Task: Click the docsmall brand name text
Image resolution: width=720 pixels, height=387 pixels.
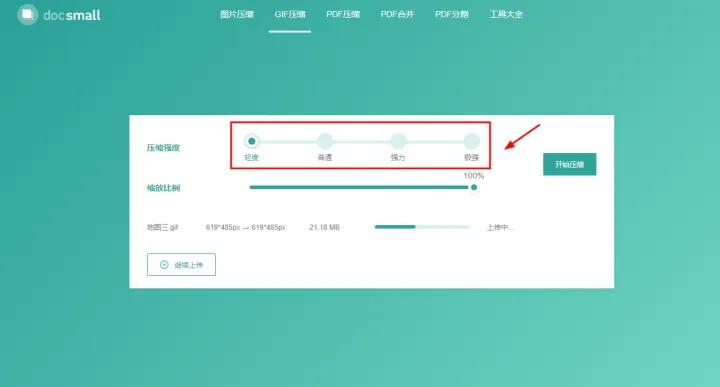Action: pos(72,15)
